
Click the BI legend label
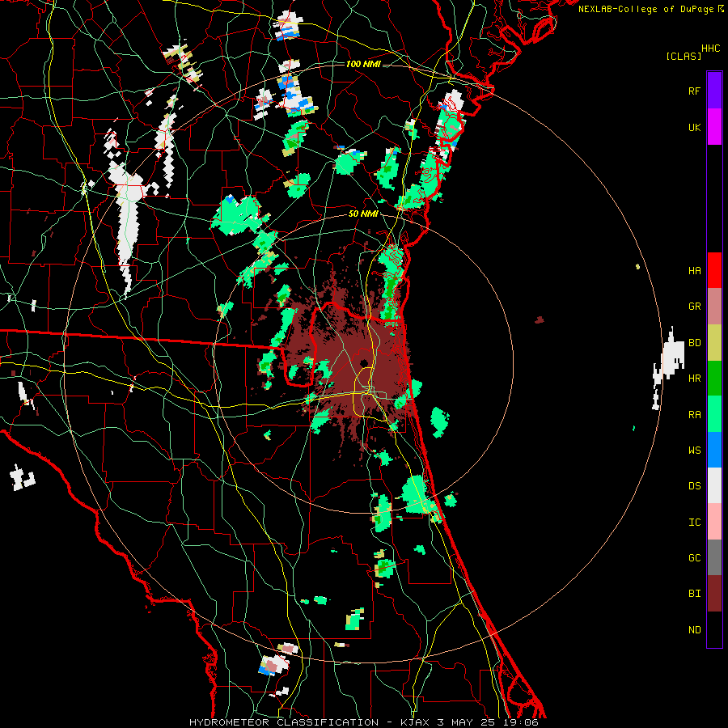[694, 594]
